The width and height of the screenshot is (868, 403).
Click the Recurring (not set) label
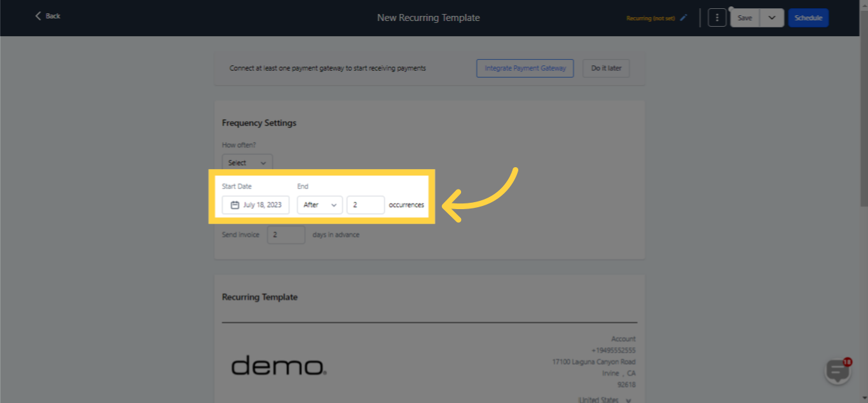tap(651, 18)
